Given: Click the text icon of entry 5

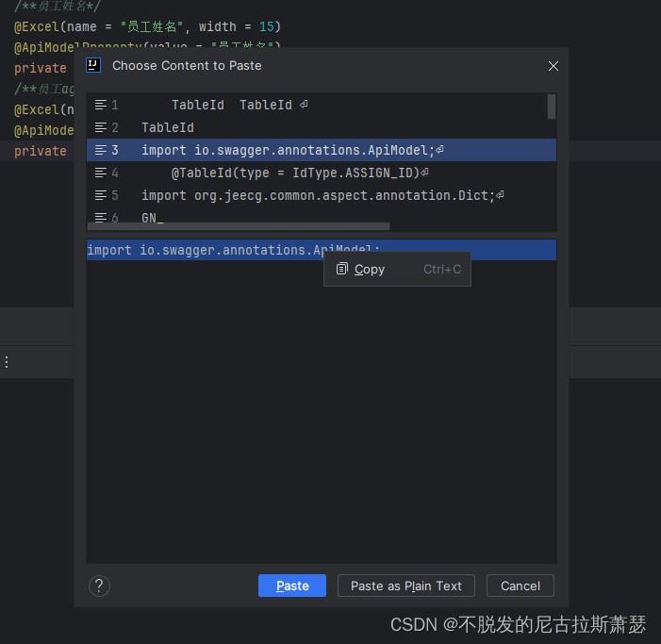Looking at the screenshot, I should click(100, 195).
